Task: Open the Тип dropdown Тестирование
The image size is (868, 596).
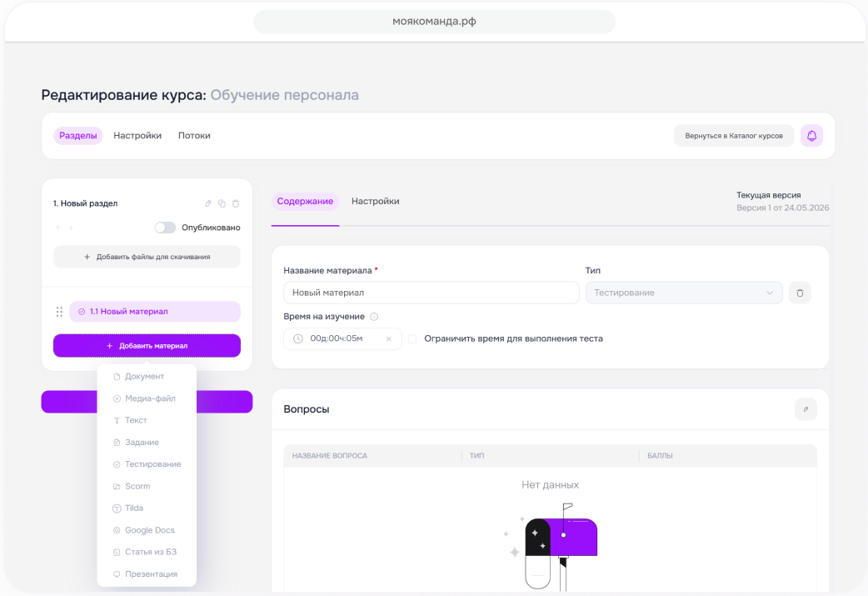Action: point(684,293)
